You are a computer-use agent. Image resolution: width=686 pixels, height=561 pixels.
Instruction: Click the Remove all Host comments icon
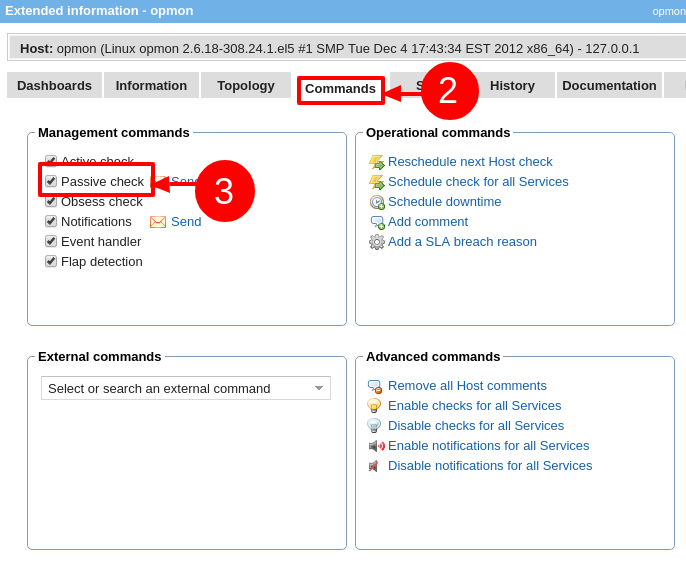(x=375, y=386)
